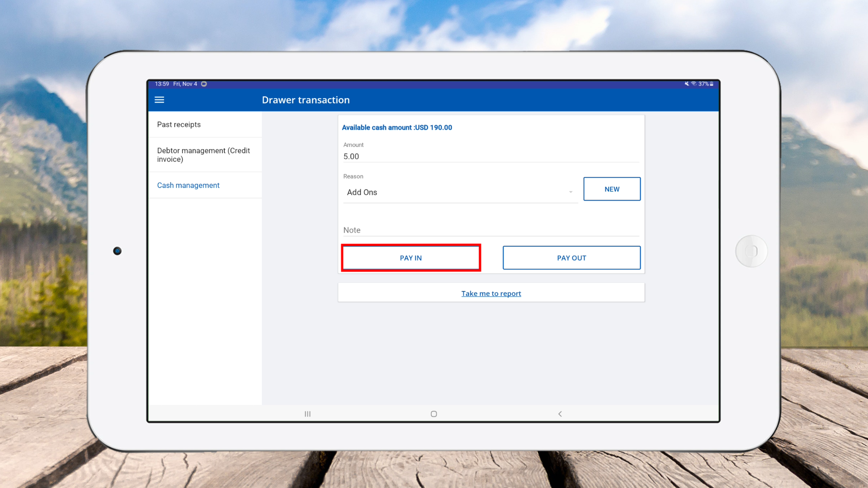Click the PAY OUT button
The width and height of the screenshot is (868, 488).
pos(571,258)
